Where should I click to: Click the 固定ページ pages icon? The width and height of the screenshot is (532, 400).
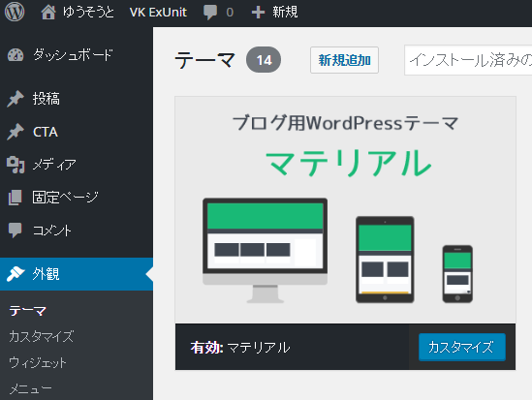click(16, 198)
